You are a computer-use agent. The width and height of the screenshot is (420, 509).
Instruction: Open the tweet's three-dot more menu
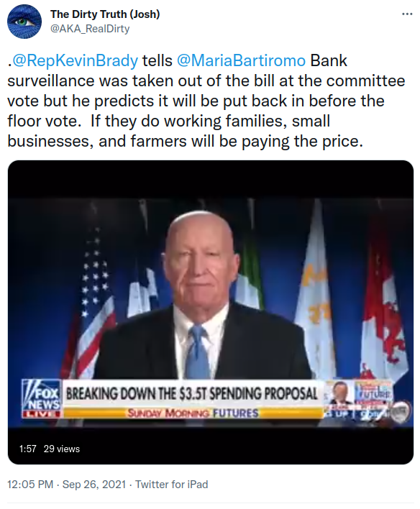[x=407, y=14]
